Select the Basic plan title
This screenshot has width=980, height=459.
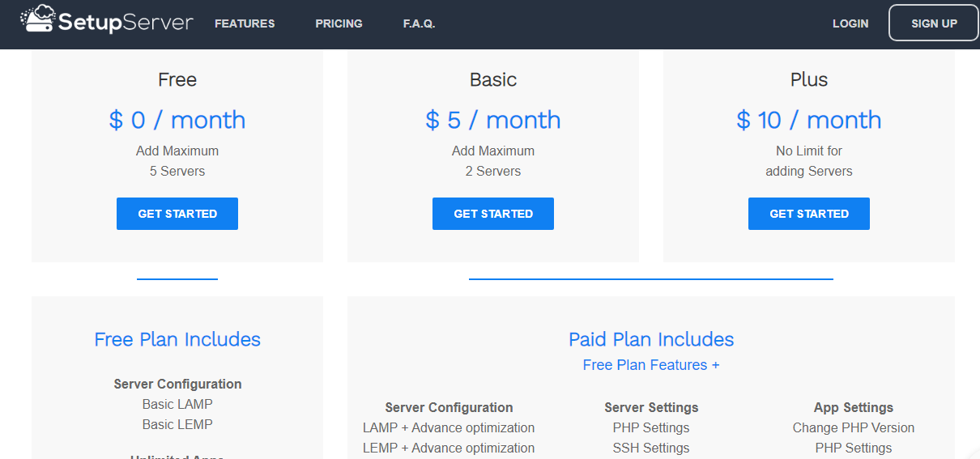(x=493, y=80)
